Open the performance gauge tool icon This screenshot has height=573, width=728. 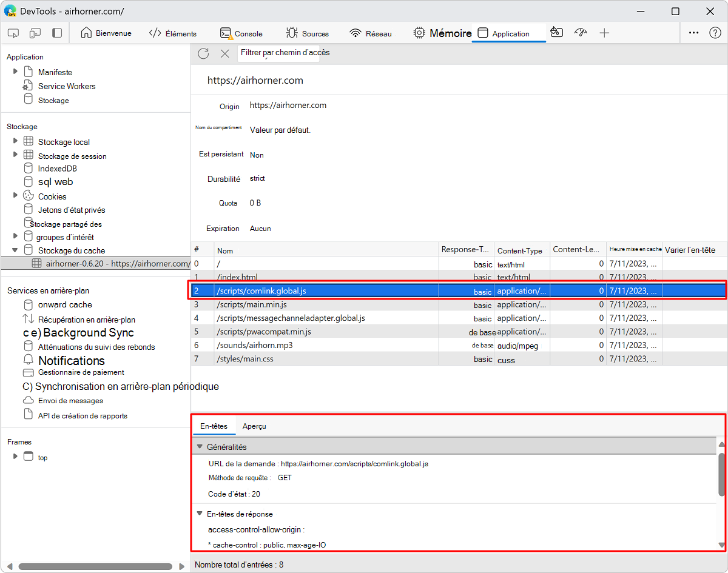581,33
